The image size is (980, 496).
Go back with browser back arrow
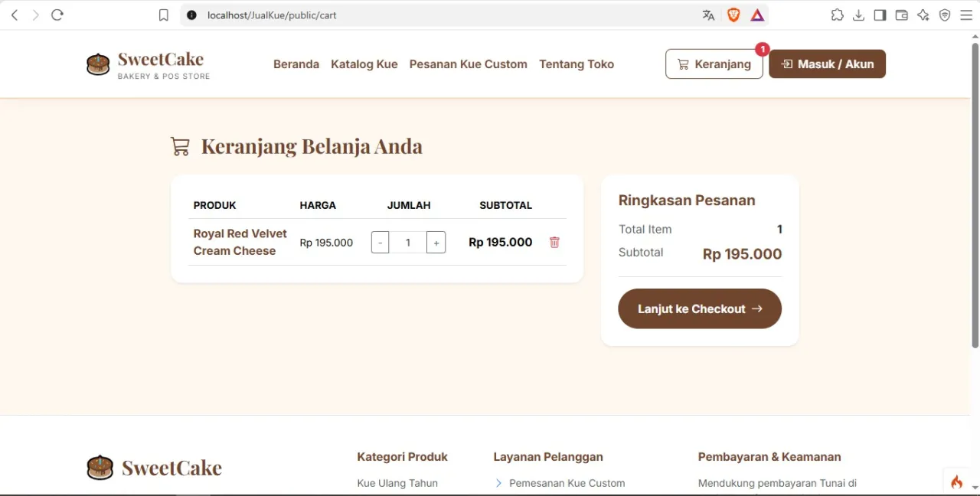15,15
